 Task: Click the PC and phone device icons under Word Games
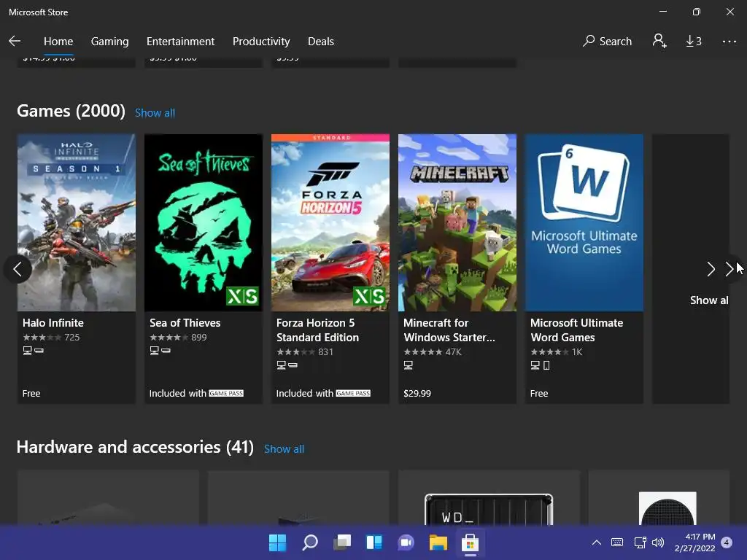(541, 365)
